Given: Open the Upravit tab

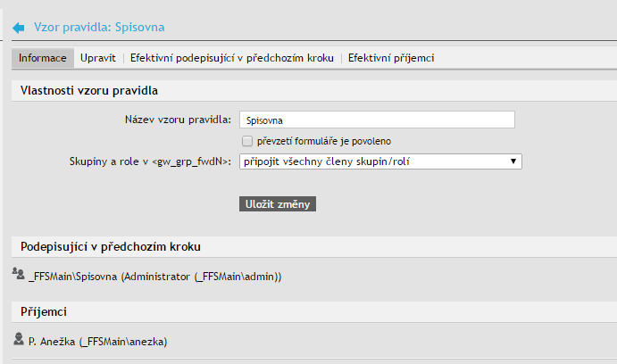Looking at the screenshot, I should (97, 58).
